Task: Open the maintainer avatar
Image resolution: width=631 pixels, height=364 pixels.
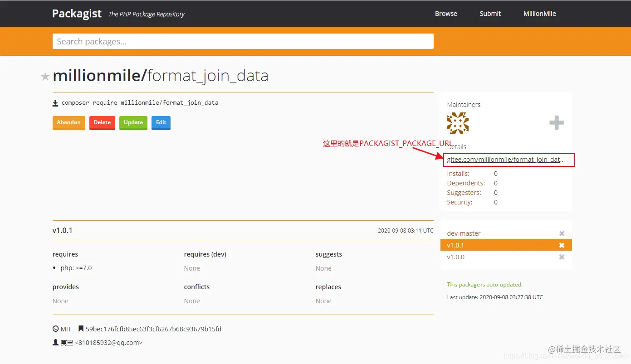Action: (x=458, y=123)
